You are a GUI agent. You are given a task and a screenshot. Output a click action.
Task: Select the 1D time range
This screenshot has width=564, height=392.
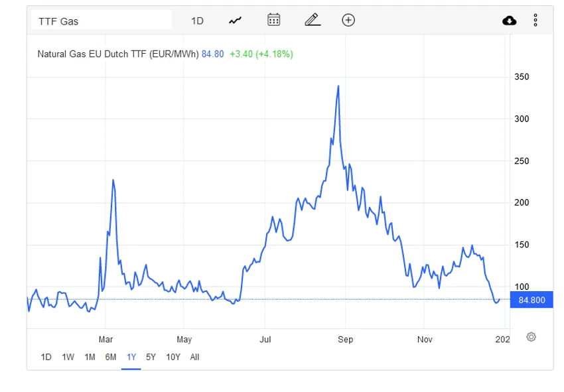[46, 357]
